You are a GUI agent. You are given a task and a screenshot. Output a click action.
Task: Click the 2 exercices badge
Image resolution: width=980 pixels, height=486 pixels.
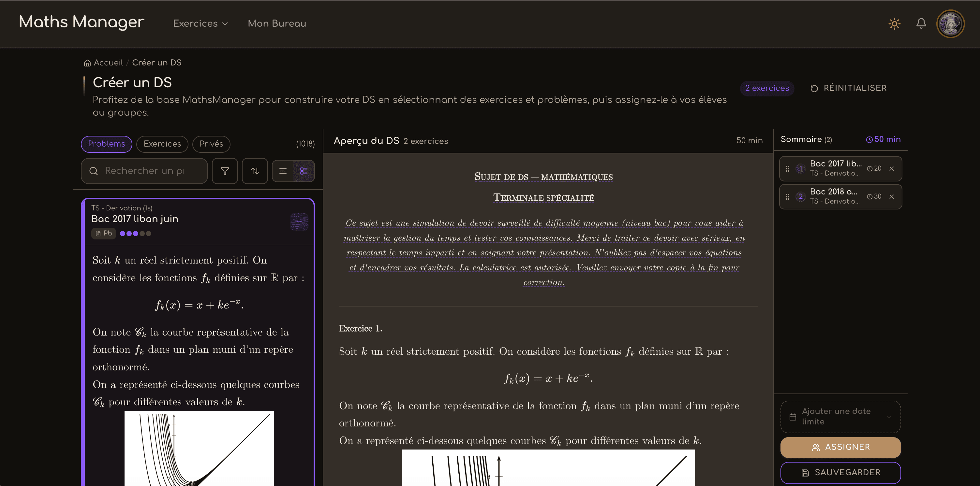pyautogui.click(x=766, y=88)
